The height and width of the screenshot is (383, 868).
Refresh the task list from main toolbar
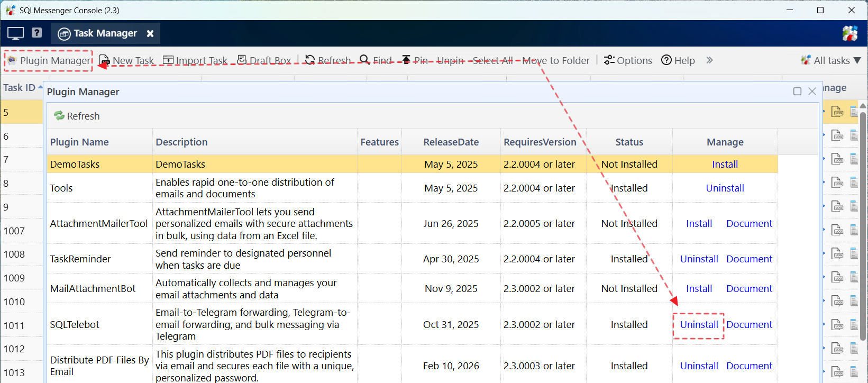tap(327, 60)
